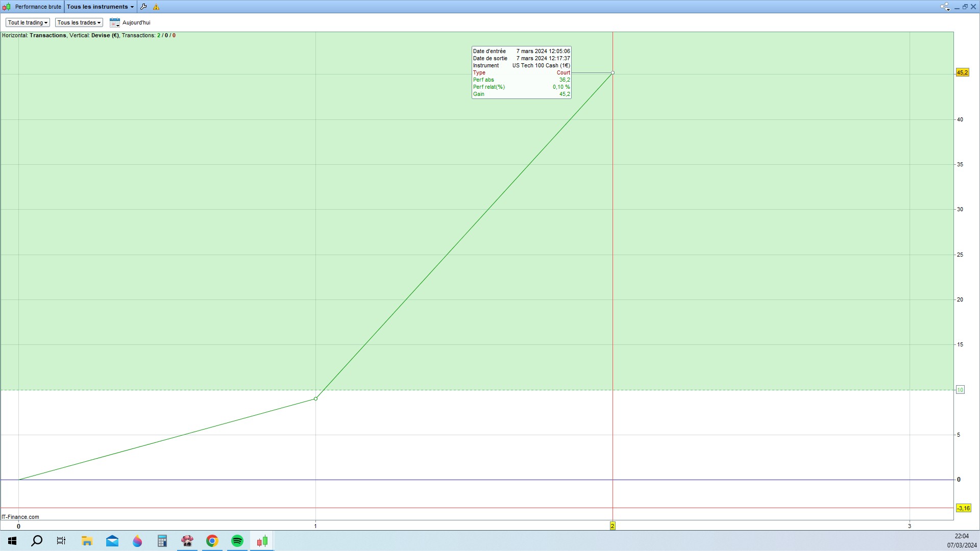
Task: Open Windows Search from the taskbar
Action: coord(37,541)
